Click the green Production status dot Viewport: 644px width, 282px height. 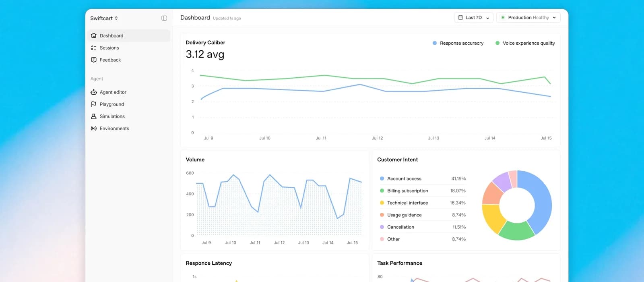tap(503, 17)
